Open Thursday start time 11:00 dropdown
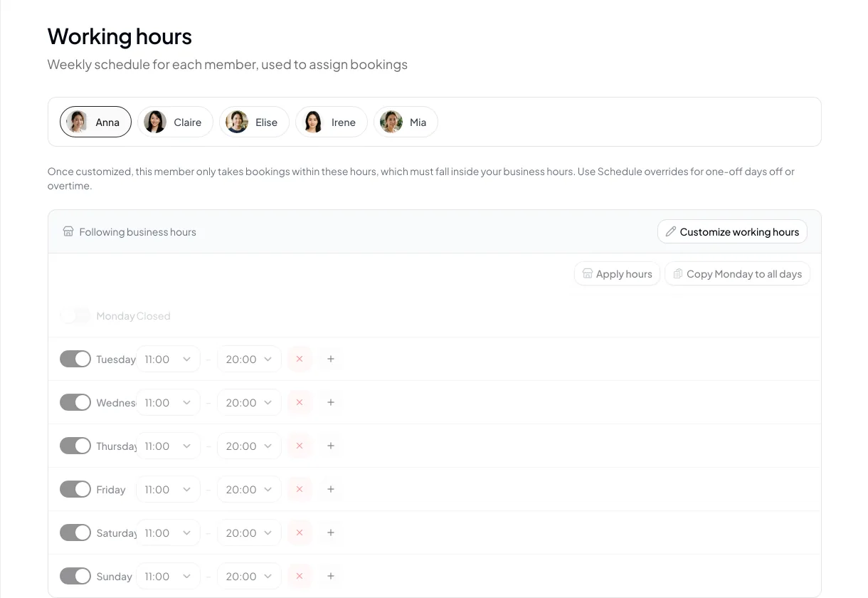This screenshot has height=598, width=868. pyautogui.click(x=168, y=446)
